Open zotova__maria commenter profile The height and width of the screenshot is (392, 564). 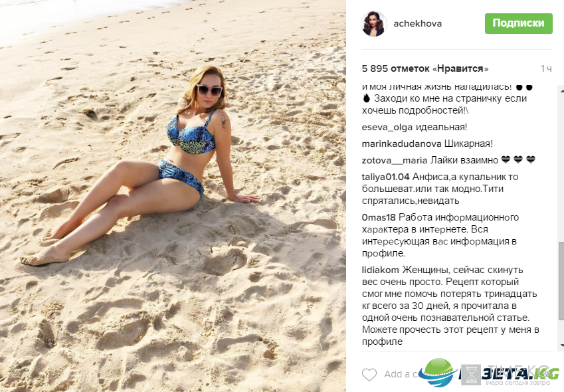(394, 160)
